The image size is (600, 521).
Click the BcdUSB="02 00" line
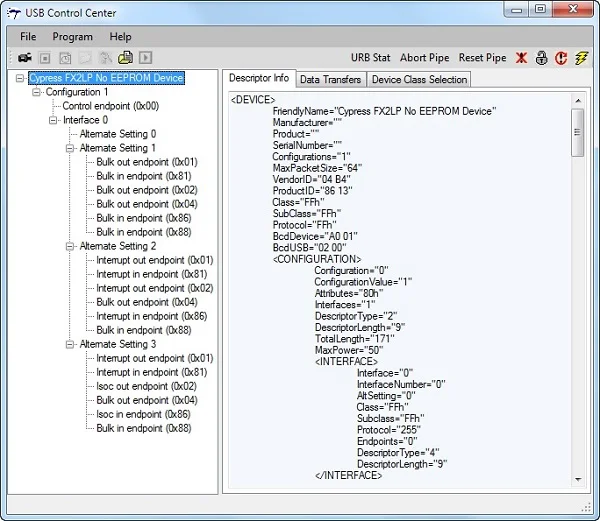click(x=309, y=247)
